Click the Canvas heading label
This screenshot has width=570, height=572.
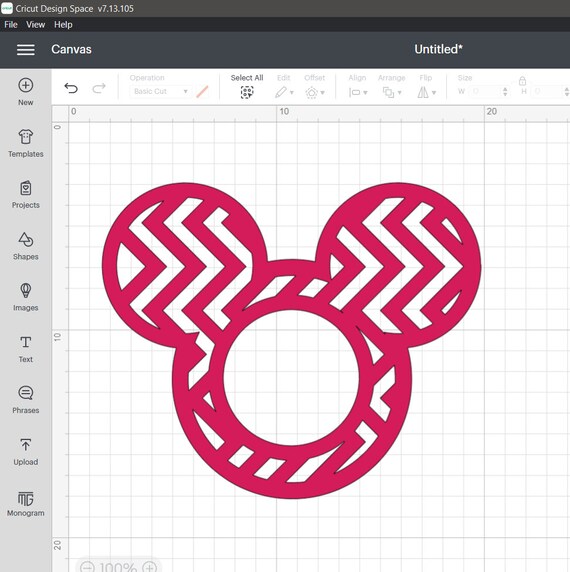click(x=71, y=49)
